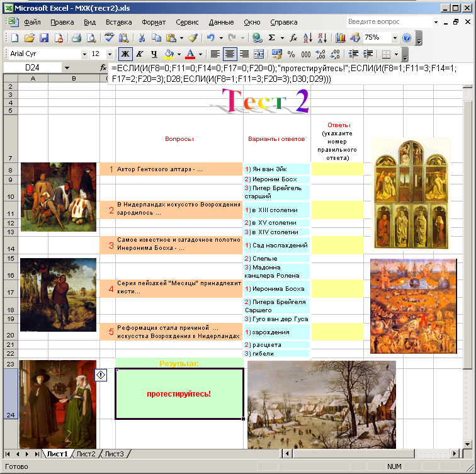The height and width of the screenshot is (474, 476).
Task: Toggle Italic formatting (К)
Action: 140,54
